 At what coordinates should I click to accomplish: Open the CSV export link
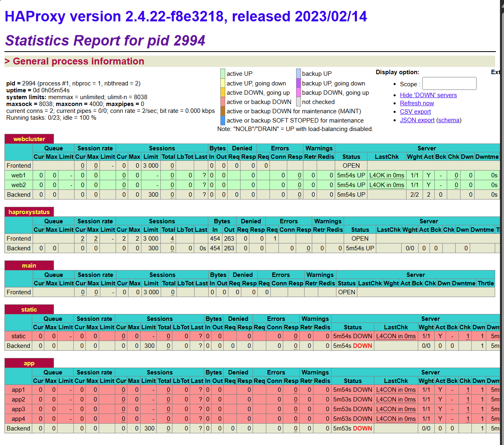point(415,112)
